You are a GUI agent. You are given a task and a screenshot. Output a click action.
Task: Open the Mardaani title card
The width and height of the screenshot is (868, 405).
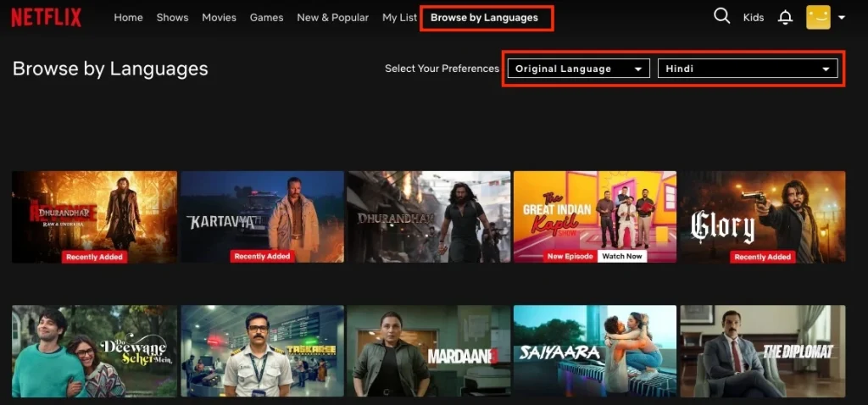pyautogui.click(x=428, y=351)
